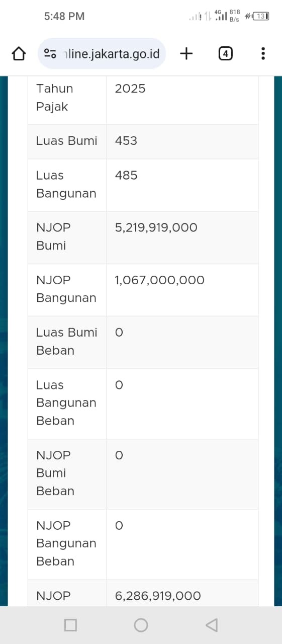Tap the Android recent apps square button

pyautogui.click(x=71, y=625)
